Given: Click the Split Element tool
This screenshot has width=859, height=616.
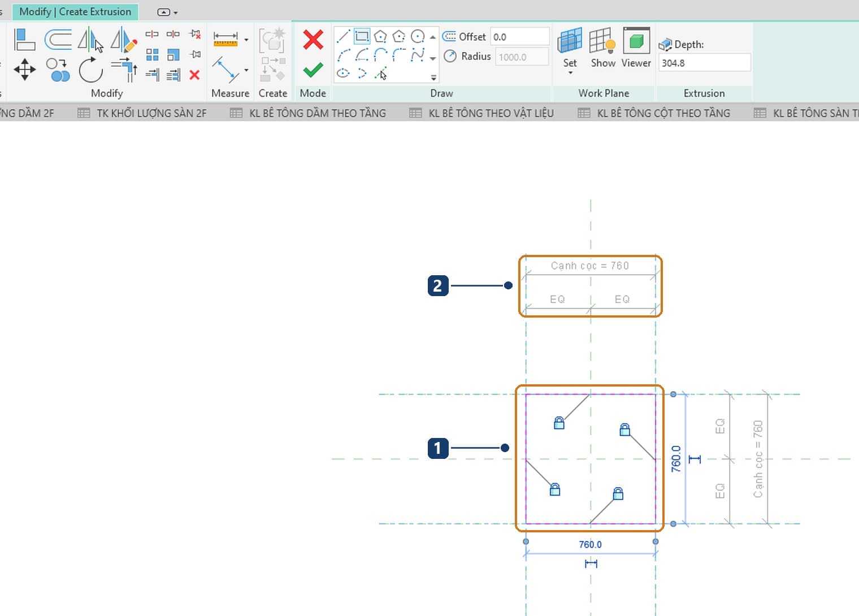Looking at the screenshot, I should click(152, 34).
